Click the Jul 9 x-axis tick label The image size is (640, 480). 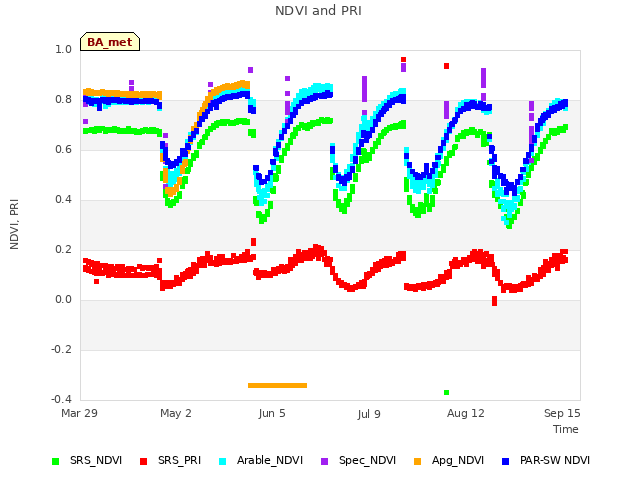coord(369,414)
